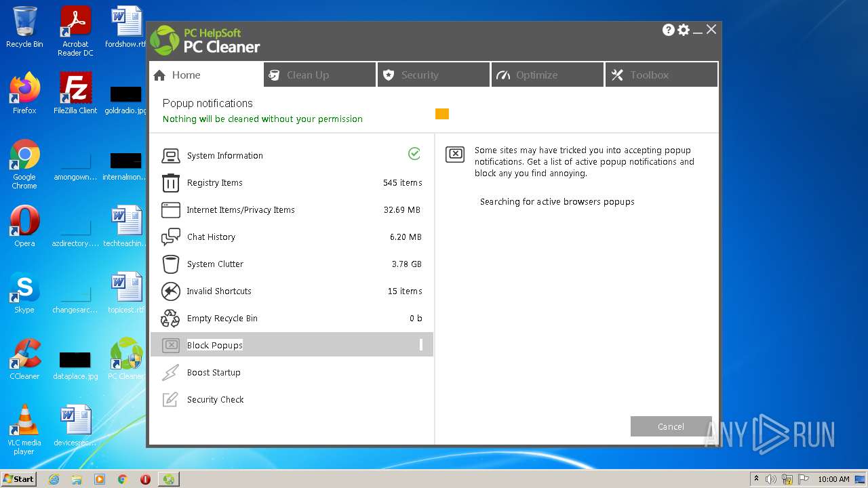The width and height of the screenshot is (868, 488).
Task: Open the Windows Start menu
Action: point(19,479)
